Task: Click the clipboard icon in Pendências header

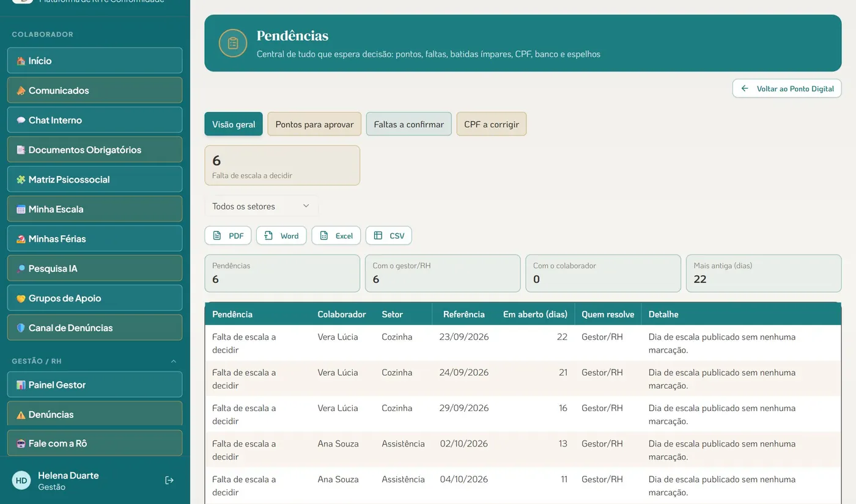Action: 233,43
